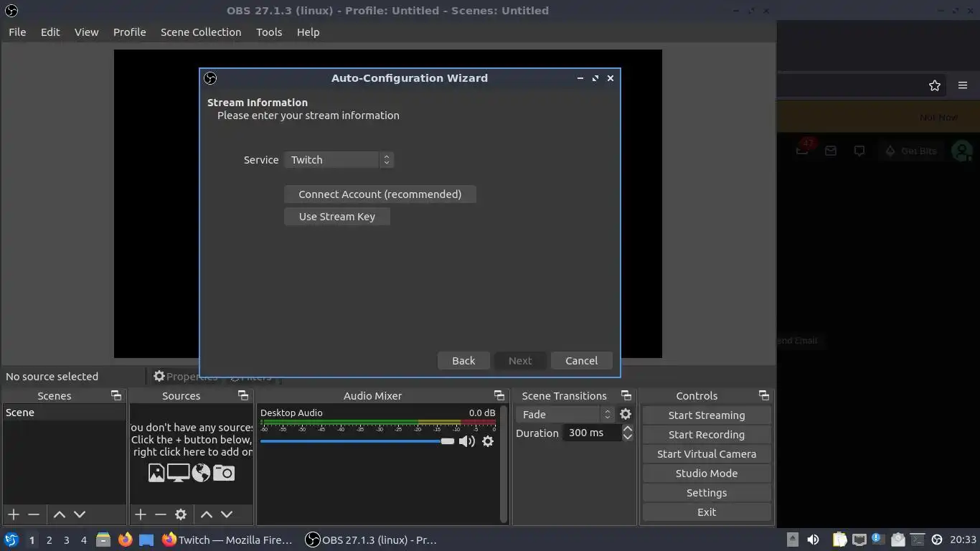Open Twitch user avatar menu
The image size is (980, 551).
tap(961, 151)
